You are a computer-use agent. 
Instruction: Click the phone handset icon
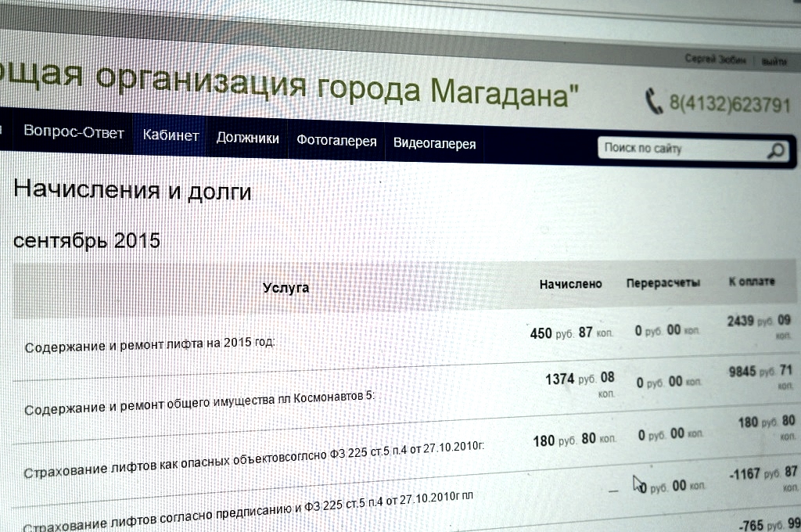(x=652, y=99)
